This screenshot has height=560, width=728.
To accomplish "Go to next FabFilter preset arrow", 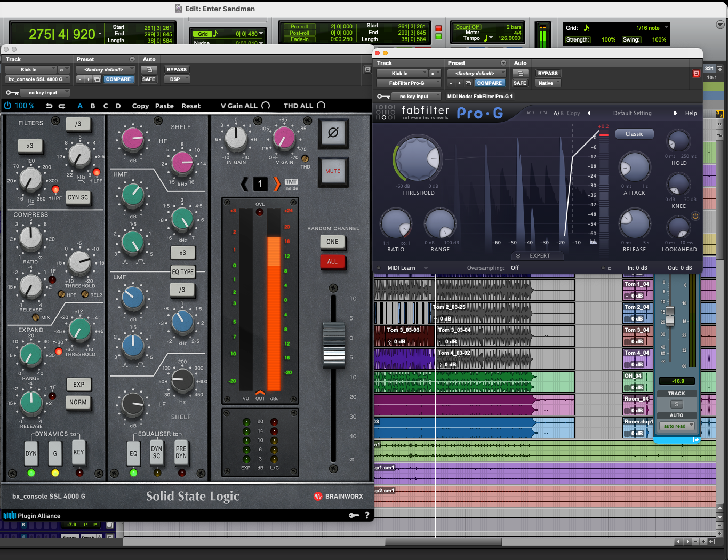I will coord(675,113).
